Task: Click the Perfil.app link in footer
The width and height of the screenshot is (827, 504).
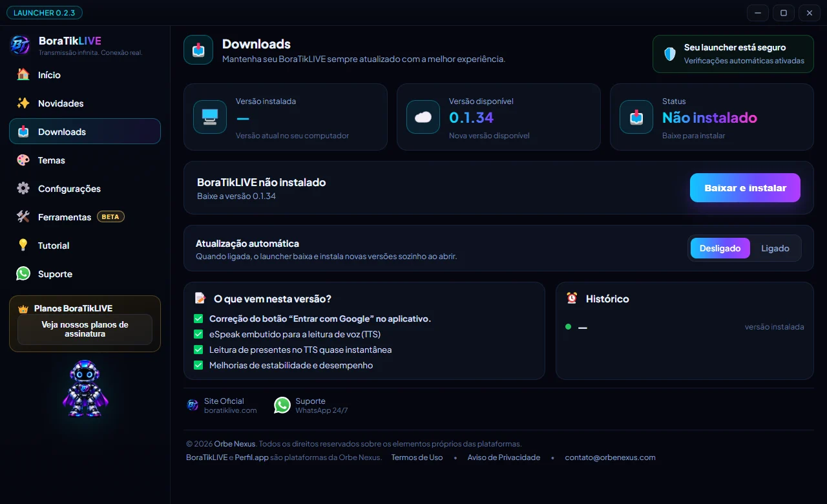Action: [251, 457]
